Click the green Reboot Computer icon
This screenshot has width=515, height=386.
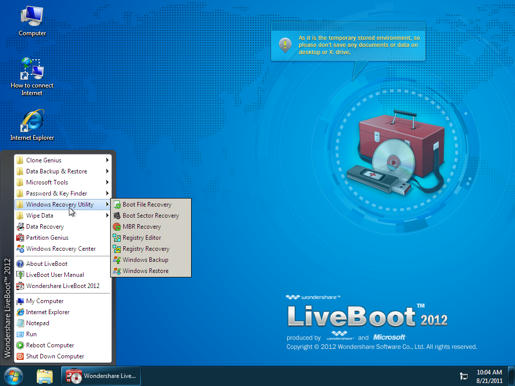pyautogui.click(x=20, y=345)
